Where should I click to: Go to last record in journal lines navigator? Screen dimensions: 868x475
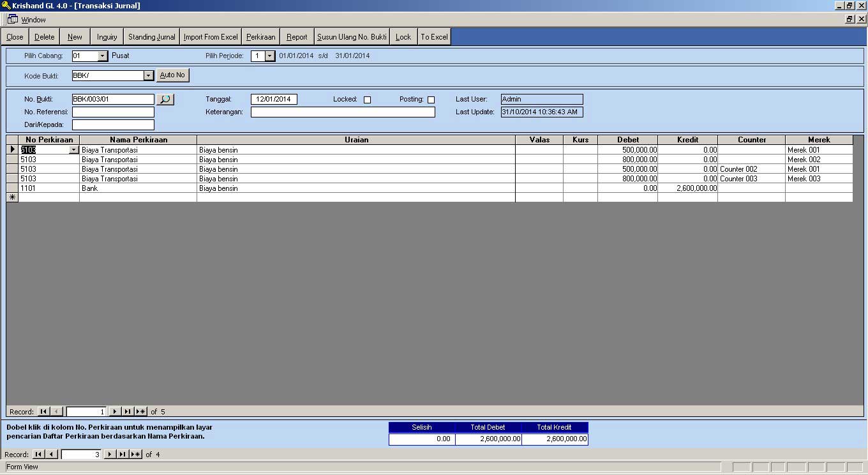(128, 412)
